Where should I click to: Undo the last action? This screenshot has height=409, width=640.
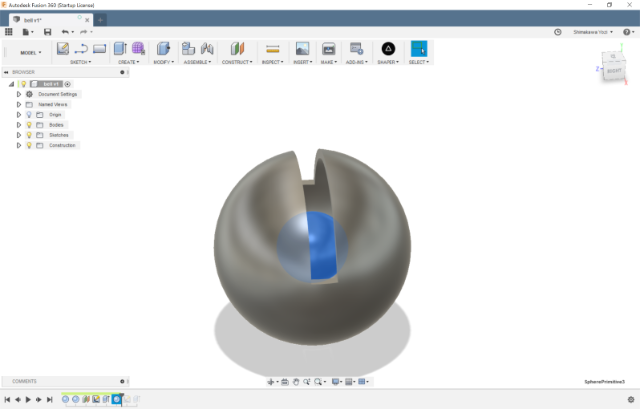tap(67, 32)
